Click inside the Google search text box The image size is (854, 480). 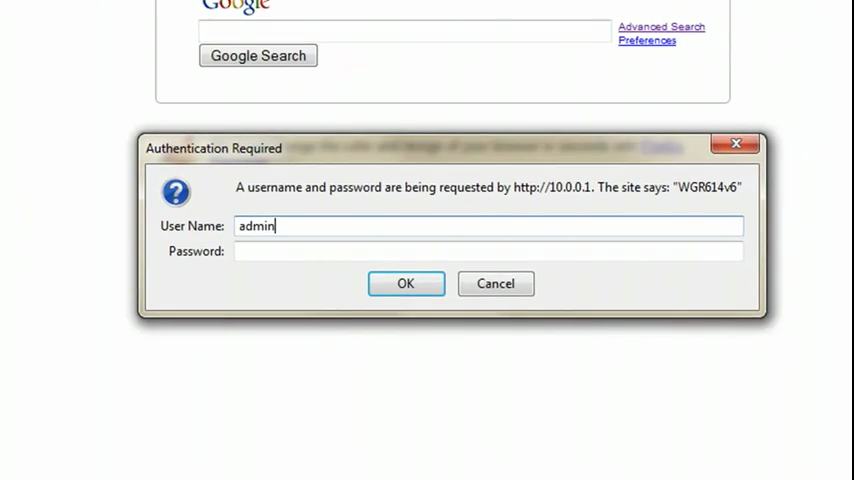405,31
